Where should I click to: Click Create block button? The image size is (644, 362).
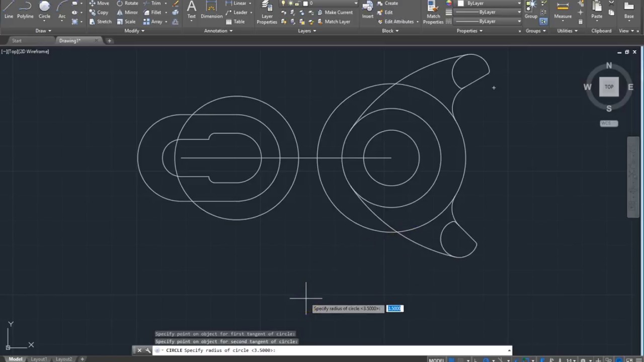click(387, 3)
